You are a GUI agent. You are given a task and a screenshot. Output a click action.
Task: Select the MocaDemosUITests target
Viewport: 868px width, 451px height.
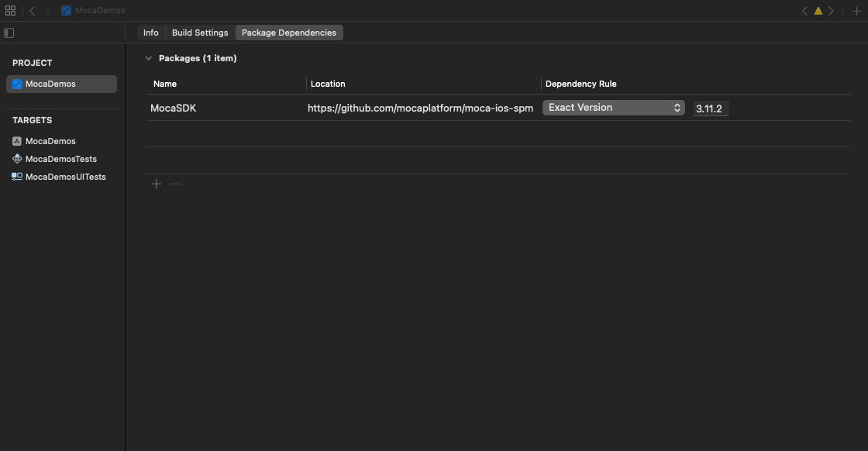[x=65, y=177]
